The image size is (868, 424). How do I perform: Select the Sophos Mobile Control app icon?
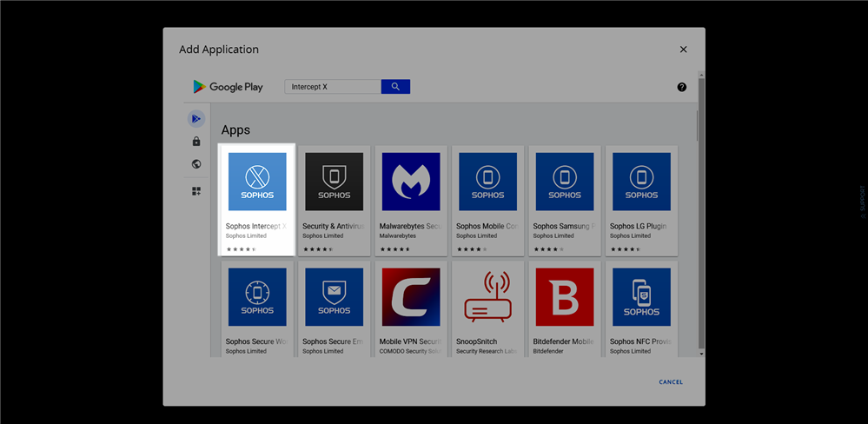click(x=487, y=182)
